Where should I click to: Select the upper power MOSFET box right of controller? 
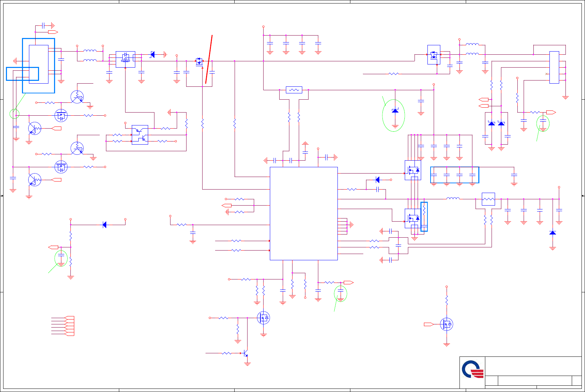[x=413, y=170]
